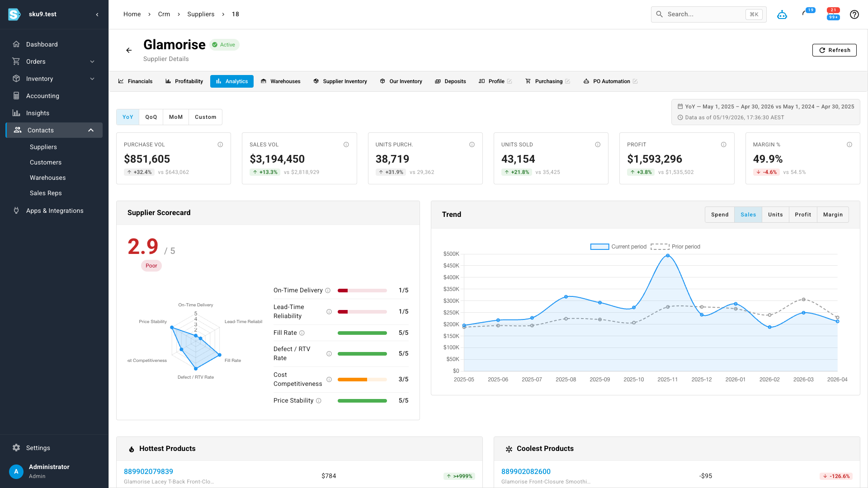Screen dimensions: 868x488
Task: Click the back arrow beside Glamorise
Action: pyautogui.click(x=129, y=50)
